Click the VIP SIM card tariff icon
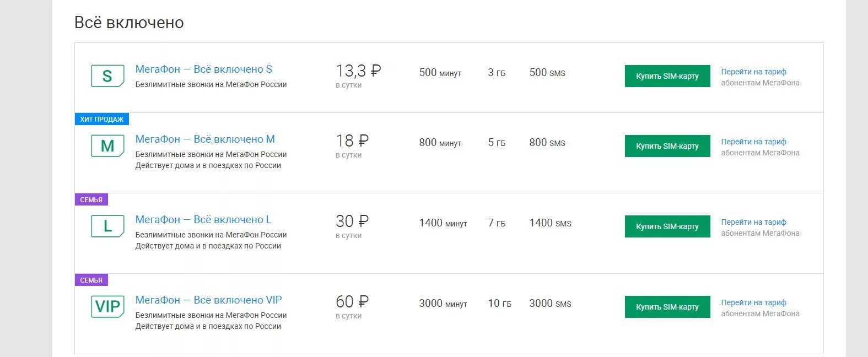 pos(107,307)
